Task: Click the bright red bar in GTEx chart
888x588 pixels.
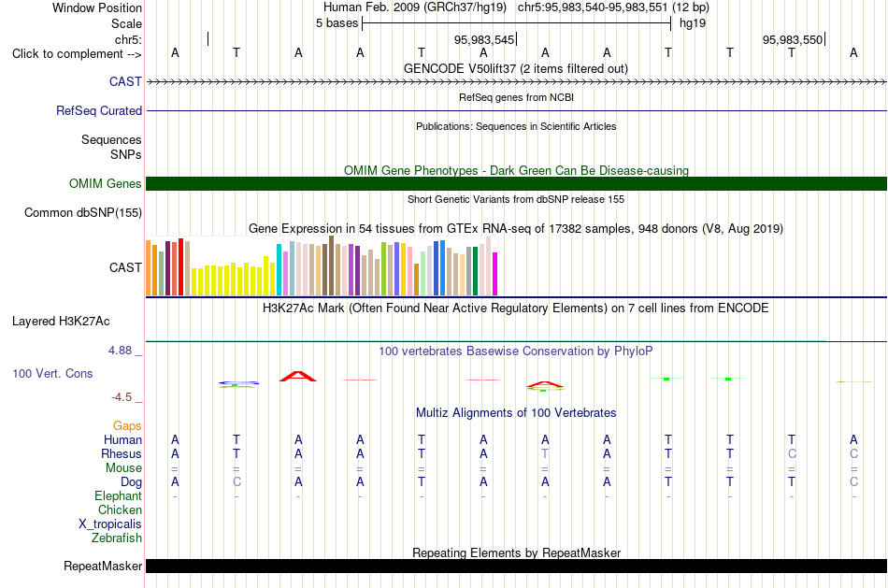Action: (x=180, y=266)
